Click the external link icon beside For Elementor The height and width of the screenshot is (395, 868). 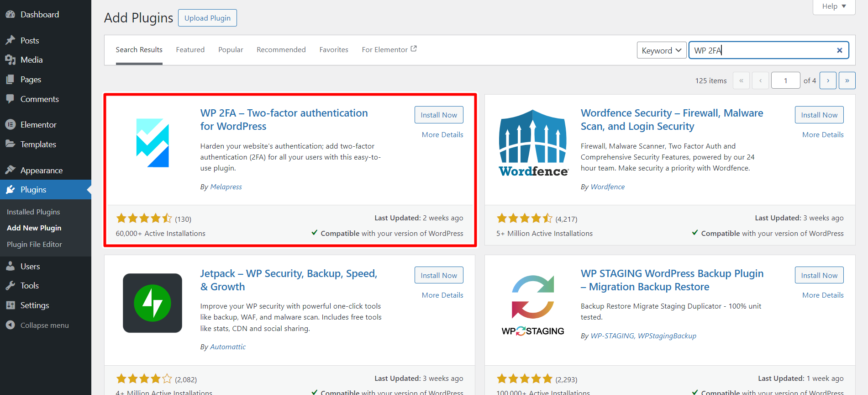click(414, 48)
